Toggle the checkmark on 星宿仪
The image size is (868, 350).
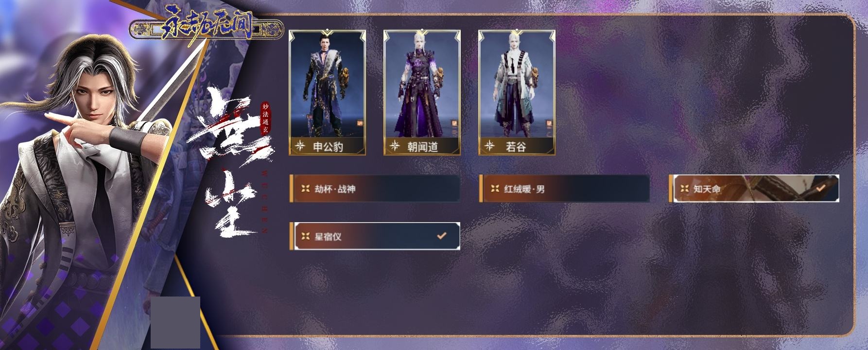tap(441, 236)
